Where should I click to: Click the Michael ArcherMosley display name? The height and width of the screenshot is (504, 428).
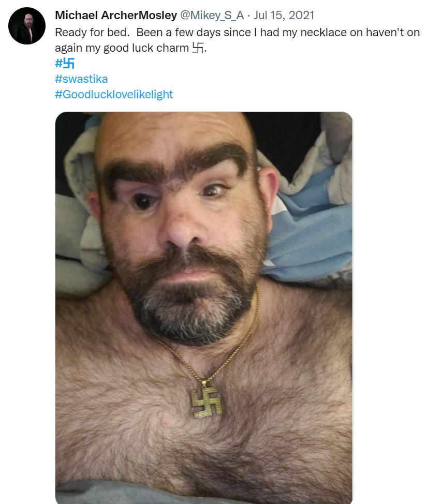tap(116, 15)
